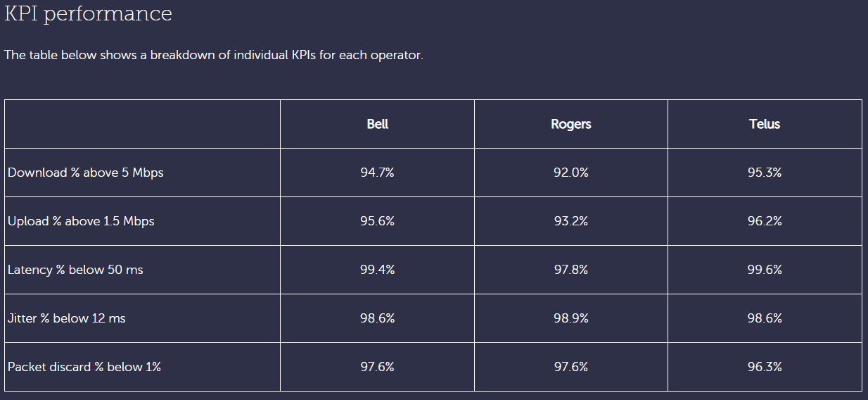The image size is (868, 400).
Task: Click Telus' latency value 99.6%
Action: pyautogui.click(x=765, y=270)
